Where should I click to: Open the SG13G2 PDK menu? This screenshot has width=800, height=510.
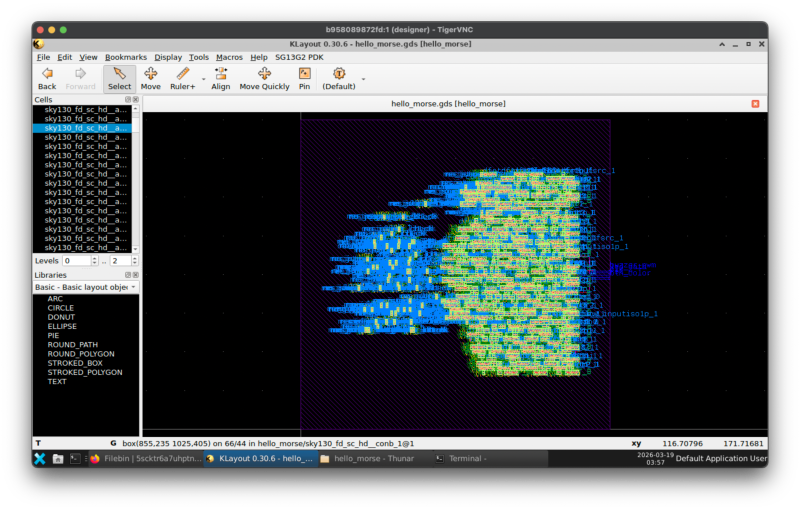point(299,58)
